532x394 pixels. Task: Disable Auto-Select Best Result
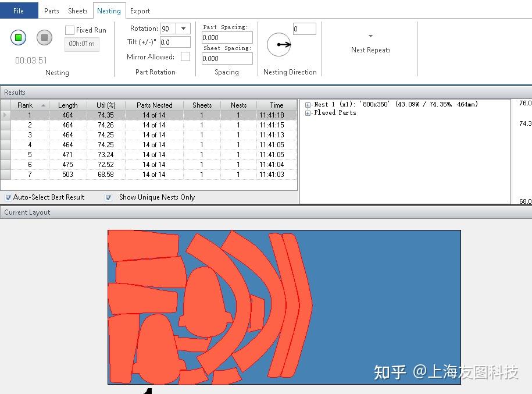point(8,197)
